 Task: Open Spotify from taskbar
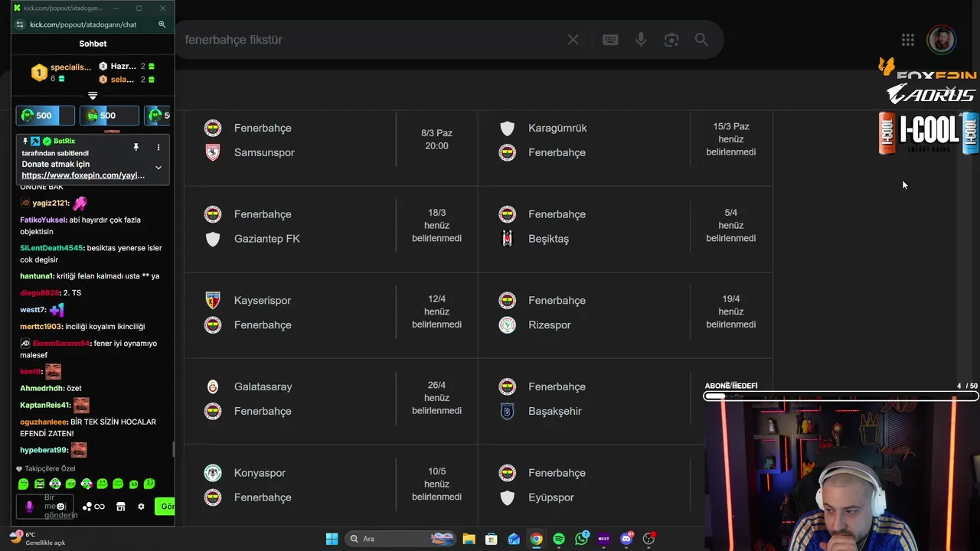tap(559, 539)
